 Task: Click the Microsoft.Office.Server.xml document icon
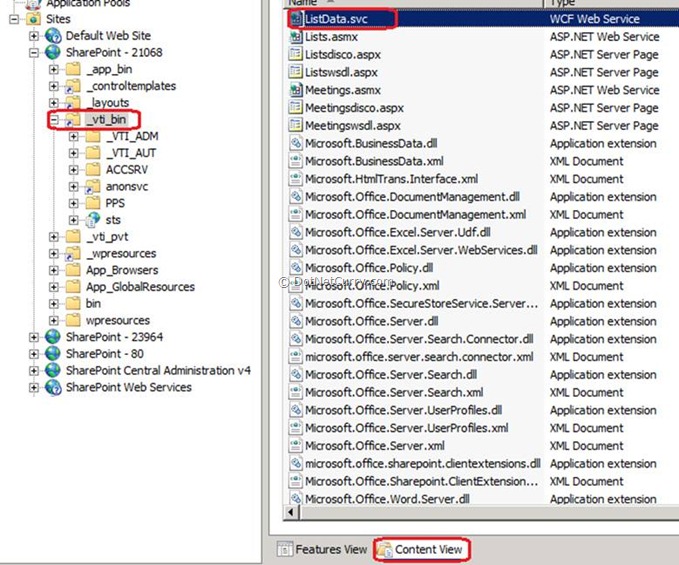(x=296, y=446)
